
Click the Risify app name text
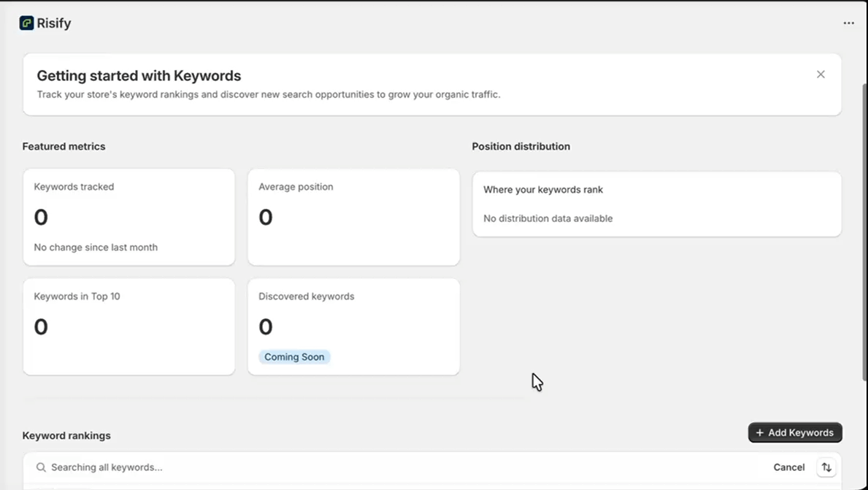[x=54, y=23]
